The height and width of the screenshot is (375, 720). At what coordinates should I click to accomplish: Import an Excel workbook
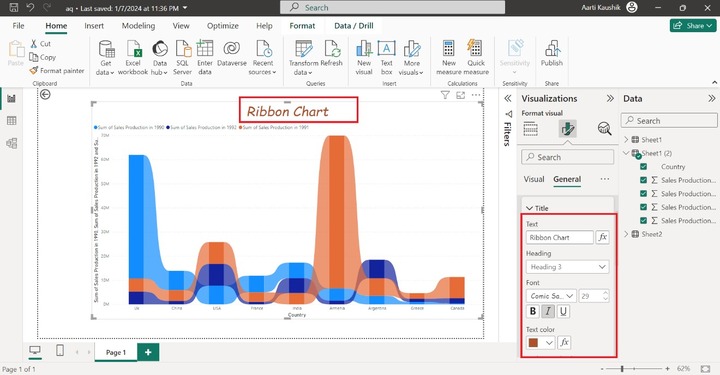[x=133, y=57]
